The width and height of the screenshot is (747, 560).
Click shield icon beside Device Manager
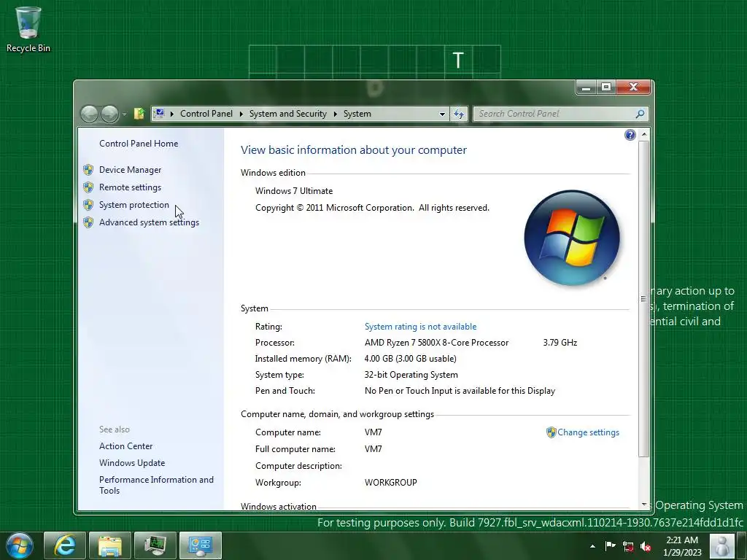point(88,170)
